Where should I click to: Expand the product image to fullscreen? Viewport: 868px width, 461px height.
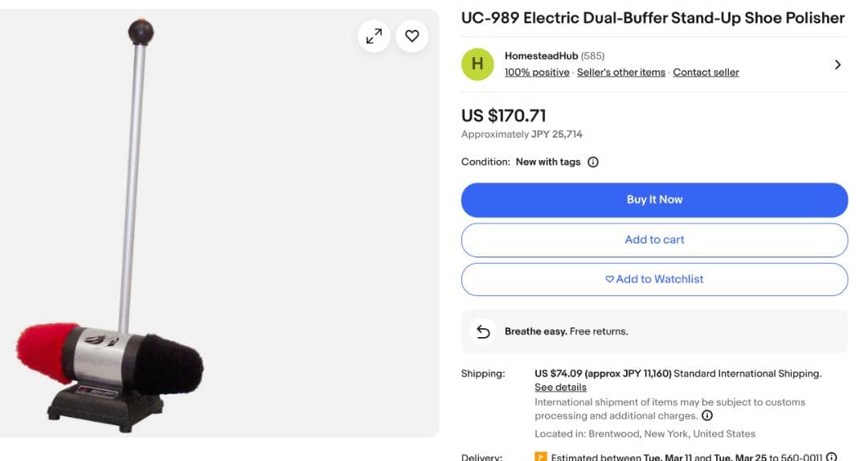[374, 36]
